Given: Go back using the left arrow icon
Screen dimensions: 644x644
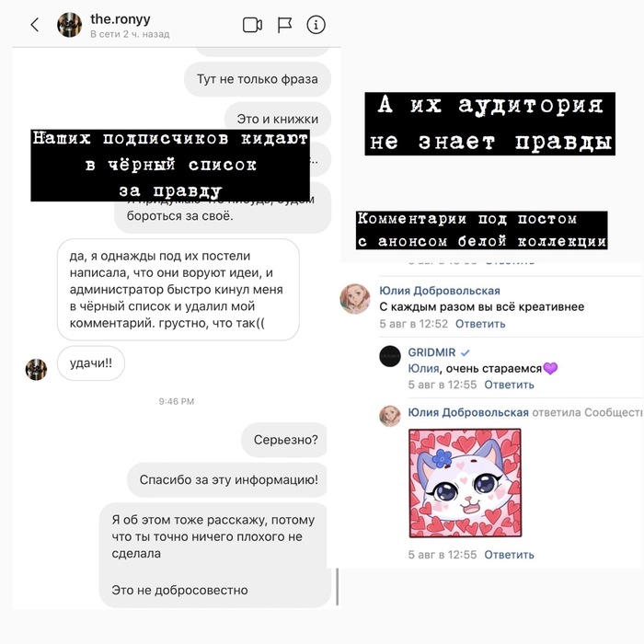Looking at the screenshot, I should point(35,25).
